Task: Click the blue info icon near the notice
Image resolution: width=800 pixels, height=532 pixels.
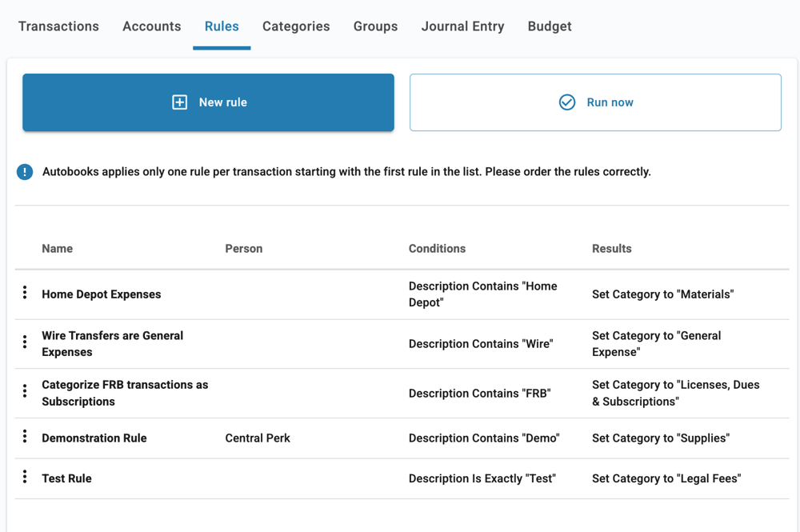Action: [24, 171]
